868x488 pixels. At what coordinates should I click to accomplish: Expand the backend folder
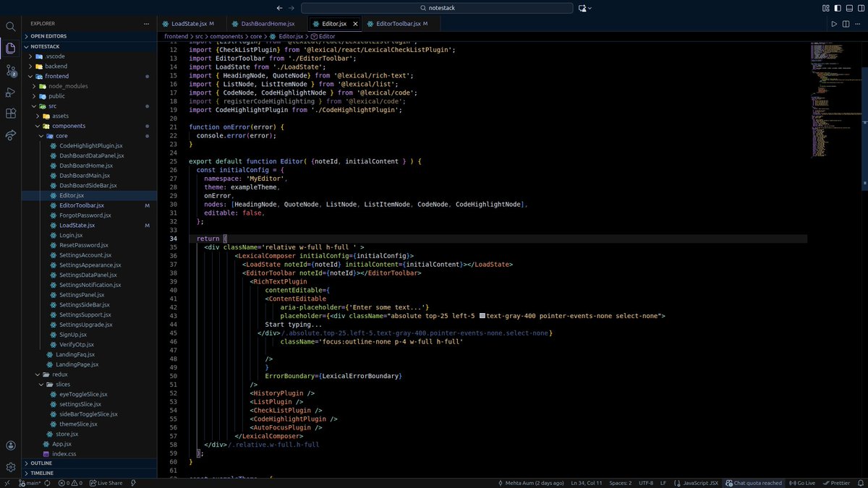[90, 66]
